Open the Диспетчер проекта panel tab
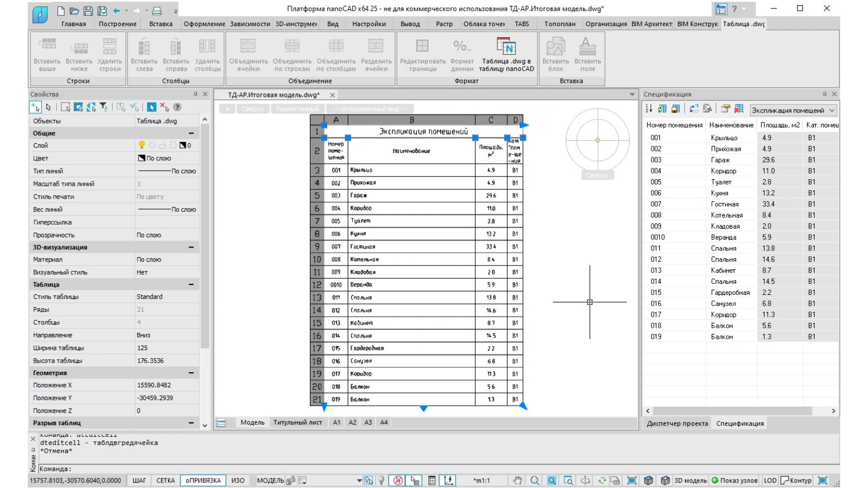 677,423
